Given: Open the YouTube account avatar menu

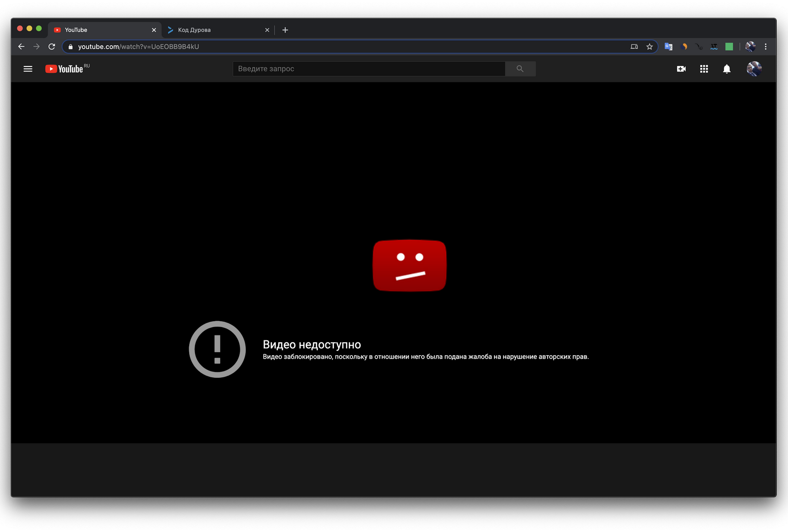Looking at the screenshot, I should (754, 69).
